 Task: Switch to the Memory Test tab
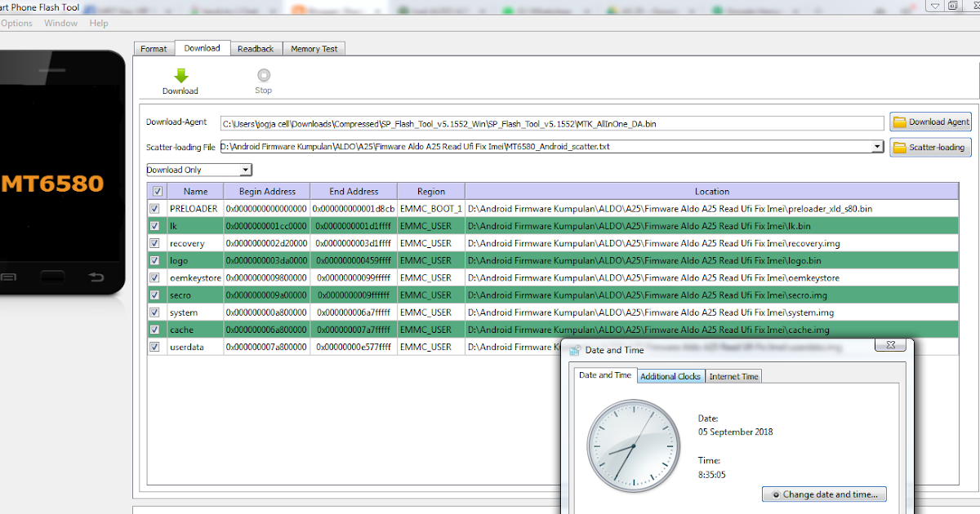(314, 48)
